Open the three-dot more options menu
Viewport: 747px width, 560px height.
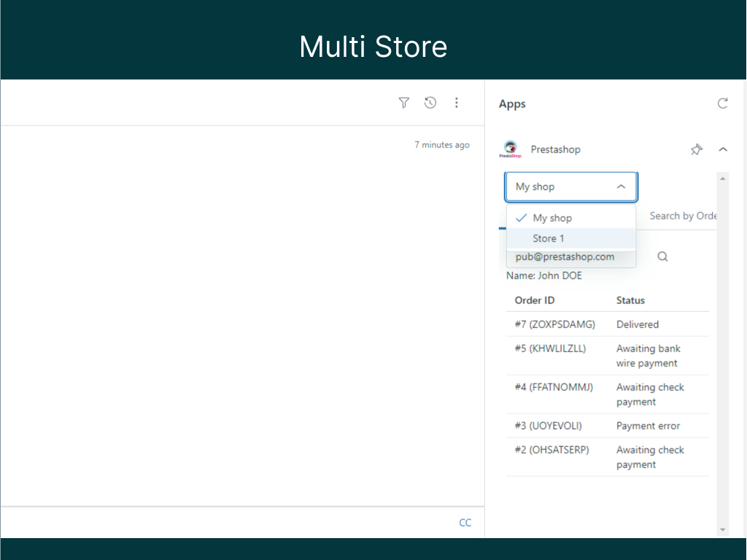457,103
